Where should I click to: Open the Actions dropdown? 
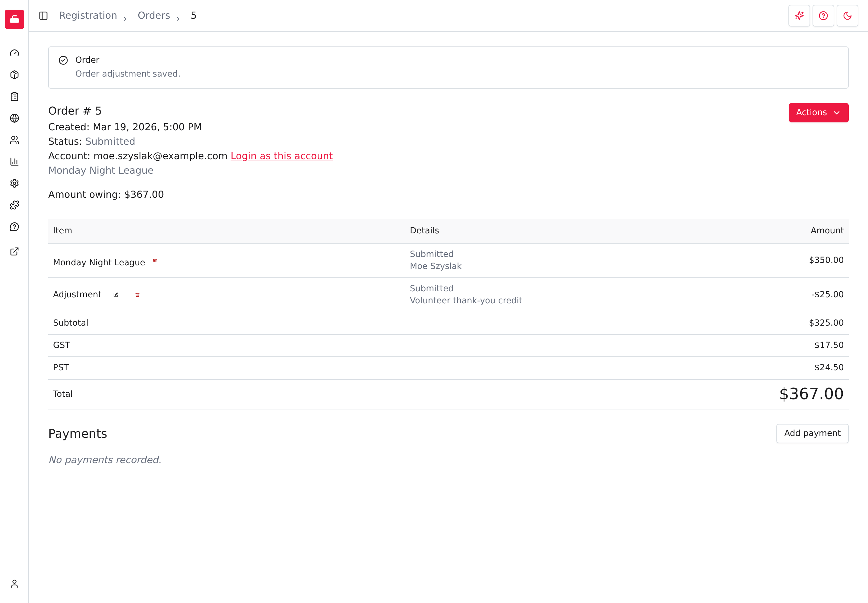coord(819,112)
